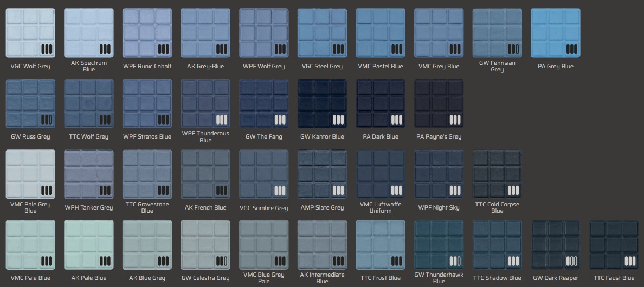Click the PA Grey Blue swatch

tap(555, 33)
